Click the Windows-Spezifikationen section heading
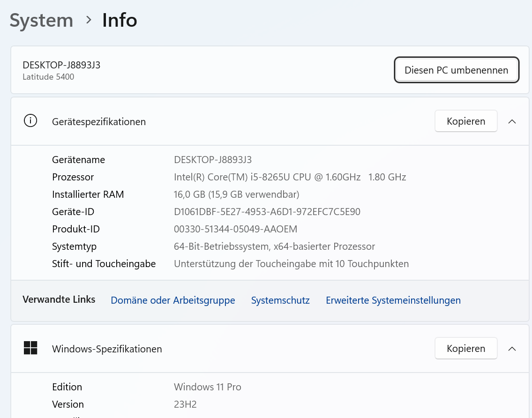 [x=107, y=349]
